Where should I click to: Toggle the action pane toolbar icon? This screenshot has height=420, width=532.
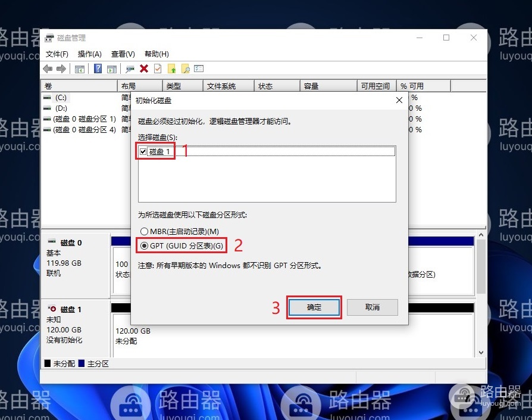pos(112,69)
